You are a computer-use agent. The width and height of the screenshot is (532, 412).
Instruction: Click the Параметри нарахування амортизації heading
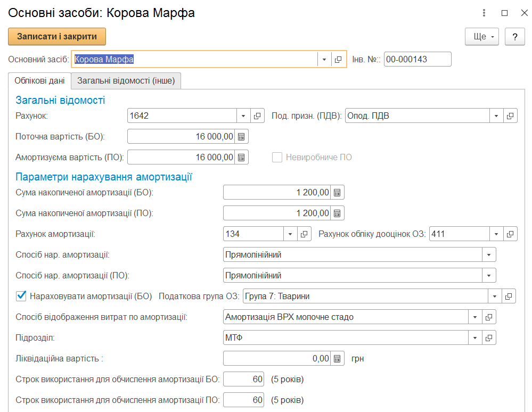104,177
